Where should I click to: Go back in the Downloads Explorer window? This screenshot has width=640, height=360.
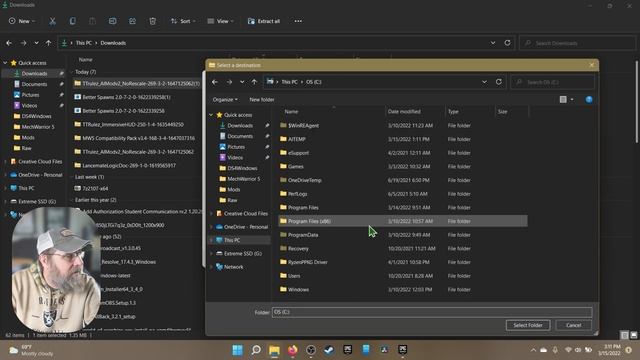point(9,43)
